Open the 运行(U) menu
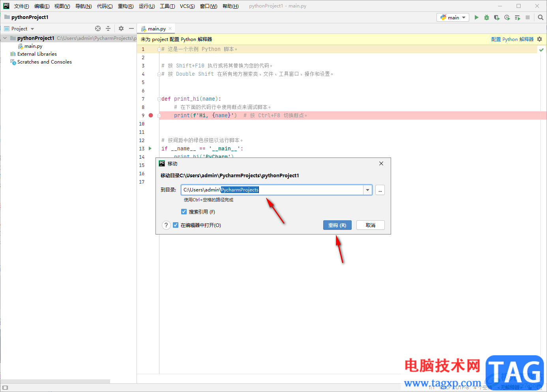Viewport: 547px width, 392px height. (147, 6)
